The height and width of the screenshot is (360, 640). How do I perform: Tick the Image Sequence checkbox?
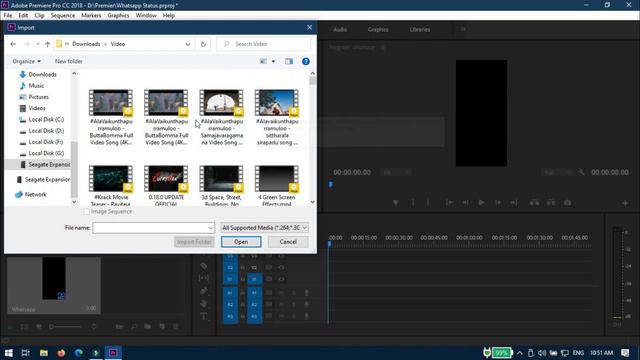87,212
